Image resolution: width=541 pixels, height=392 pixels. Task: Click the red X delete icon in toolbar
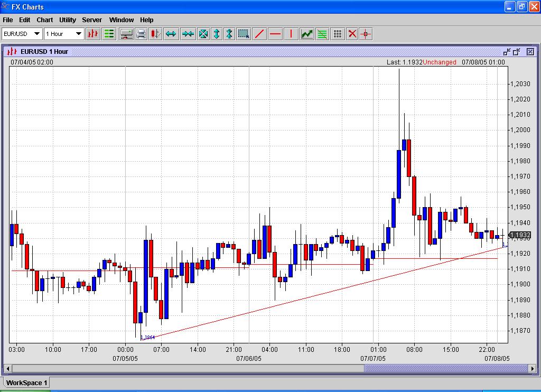[352, 34]
